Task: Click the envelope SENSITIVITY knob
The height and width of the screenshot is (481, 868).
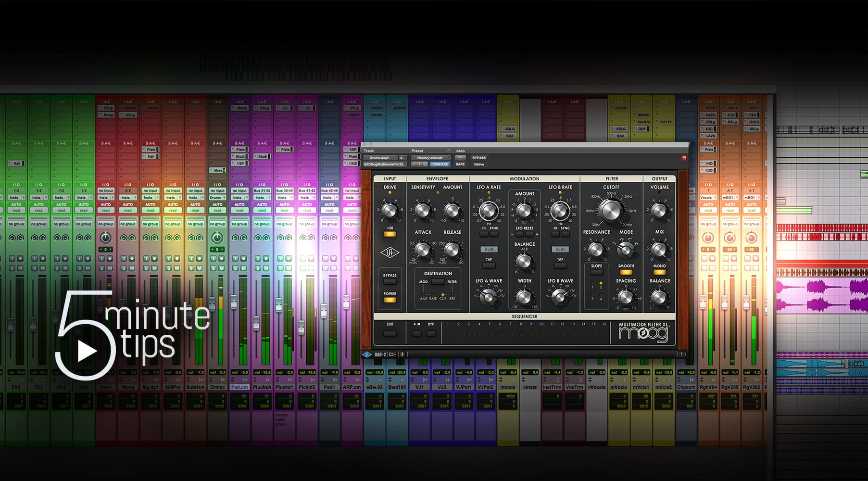Action: 423,210
